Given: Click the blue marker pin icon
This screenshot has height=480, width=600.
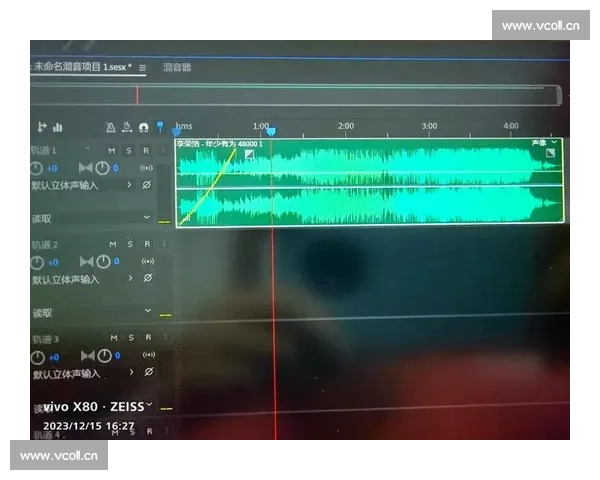Looking at the screenshot, I should (160, 127).
